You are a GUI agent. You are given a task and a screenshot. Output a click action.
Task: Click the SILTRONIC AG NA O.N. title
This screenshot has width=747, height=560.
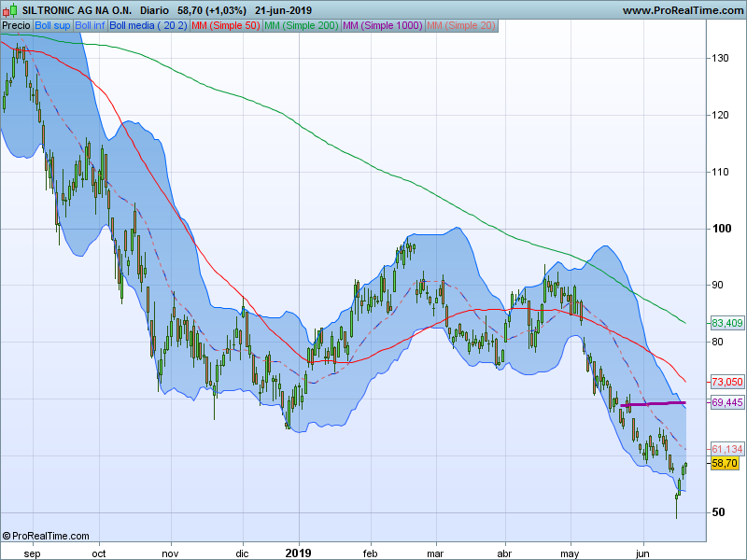(x=77, y=10)
